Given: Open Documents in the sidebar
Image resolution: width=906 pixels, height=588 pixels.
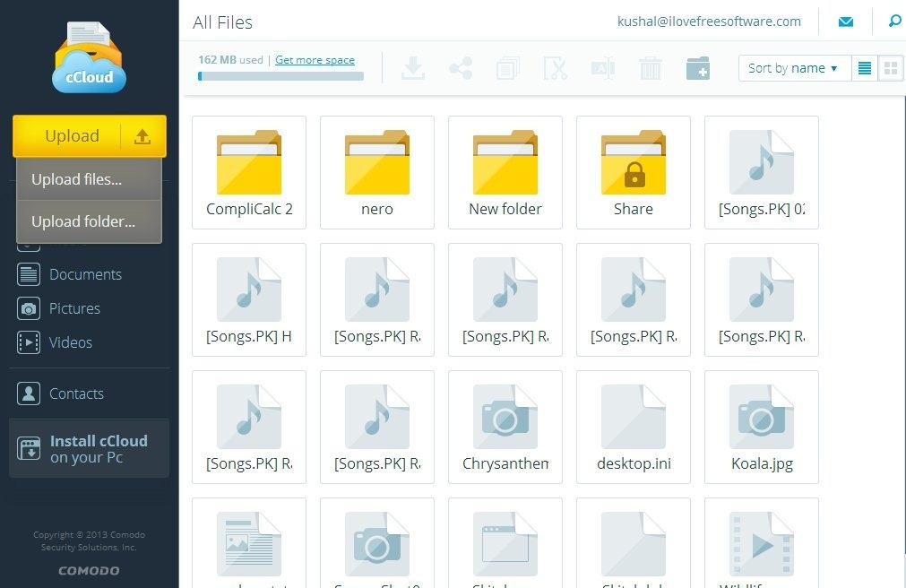Looking at the screenshot, I should point(85,274).
